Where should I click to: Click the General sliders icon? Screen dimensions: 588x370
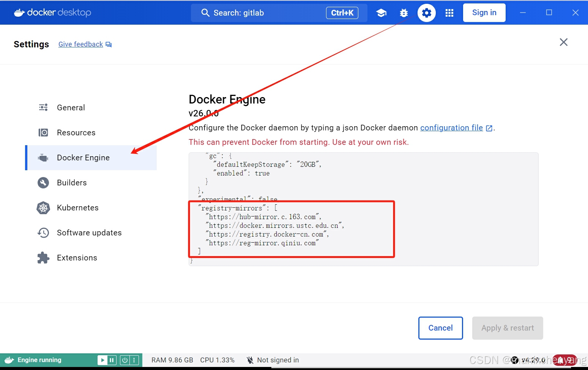click(x=43, y=108)
